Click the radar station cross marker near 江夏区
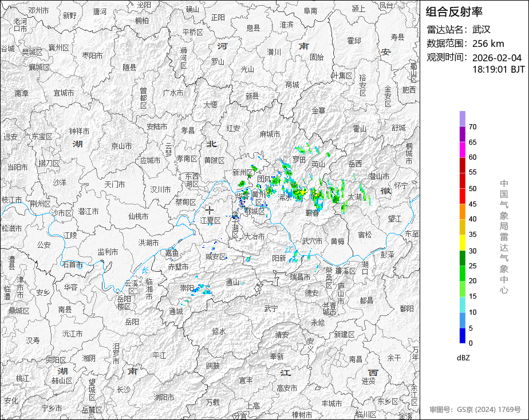The width and height of the screenshot is (529, 420). 210,210
